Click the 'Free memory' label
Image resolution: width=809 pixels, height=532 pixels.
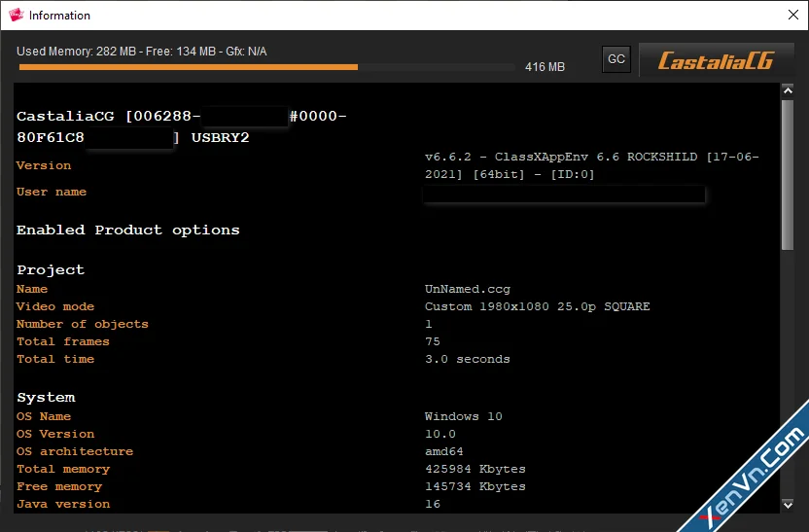coord(59,486)
